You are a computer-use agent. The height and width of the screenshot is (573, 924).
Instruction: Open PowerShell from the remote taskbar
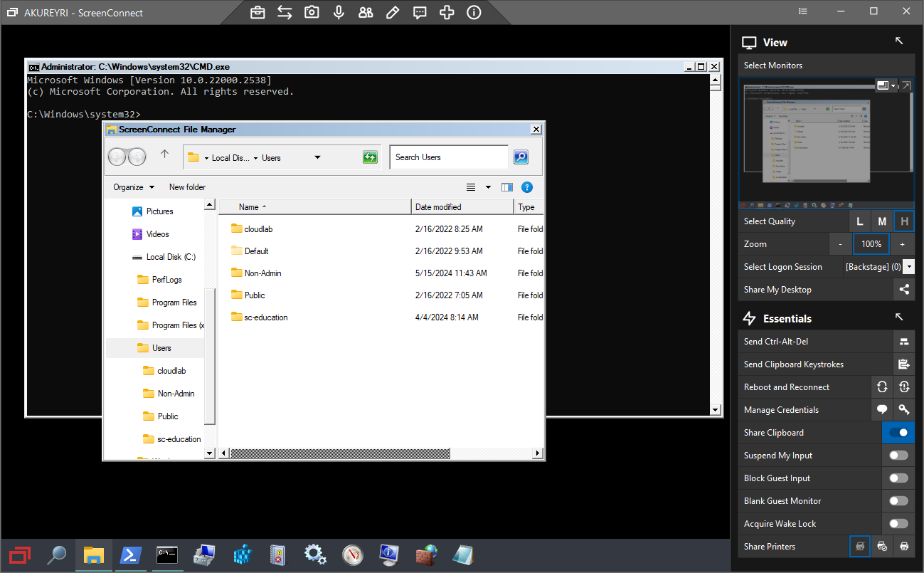[x=131, y=554]
